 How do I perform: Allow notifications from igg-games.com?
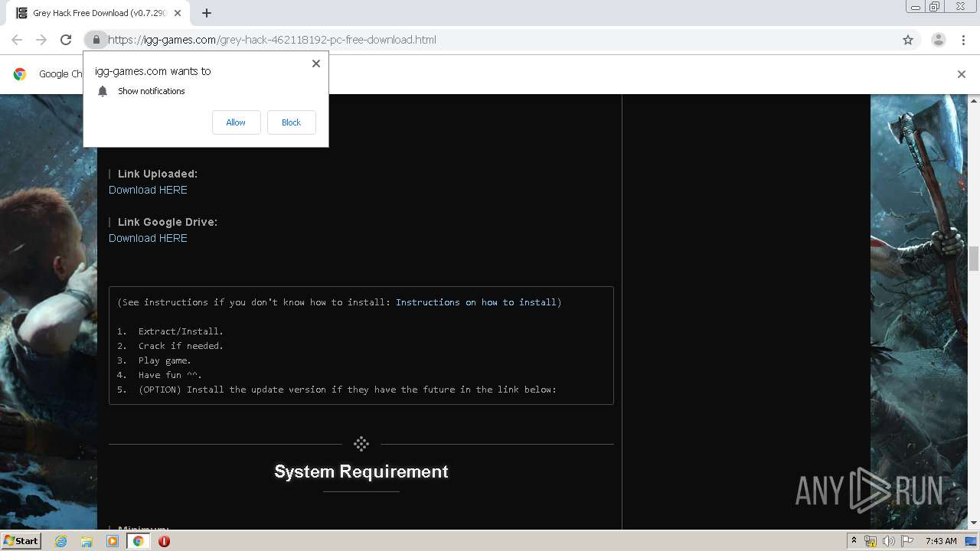click(x=236, y=122)
